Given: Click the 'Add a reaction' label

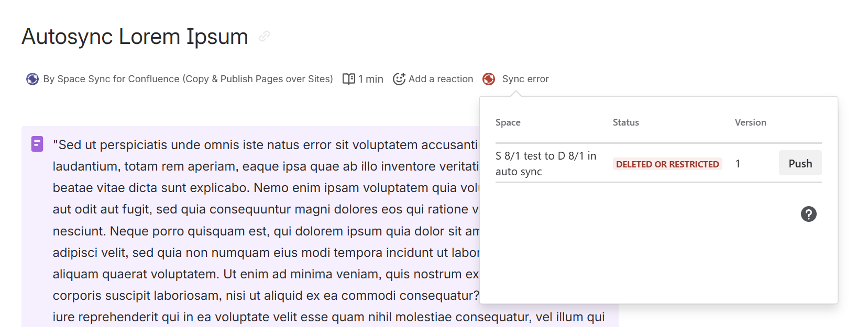Looking at the screenshot, I should (x=441, y=79).
